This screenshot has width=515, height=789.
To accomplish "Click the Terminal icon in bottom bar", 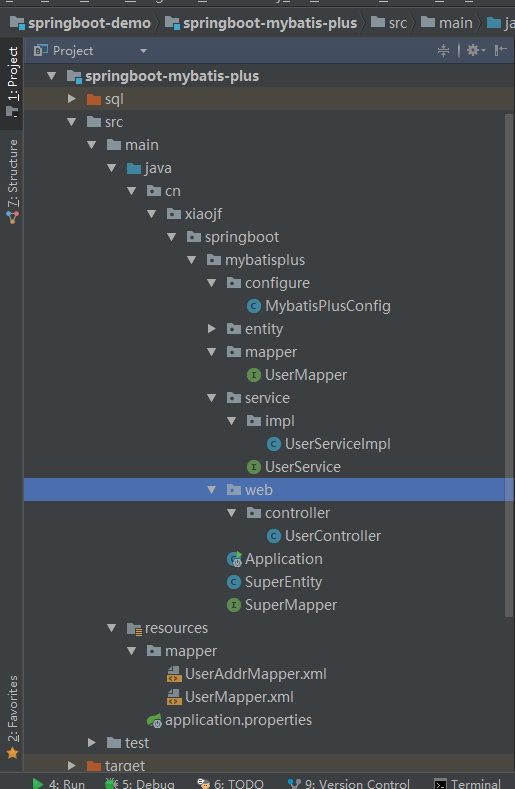I will (x=440, y=784).
